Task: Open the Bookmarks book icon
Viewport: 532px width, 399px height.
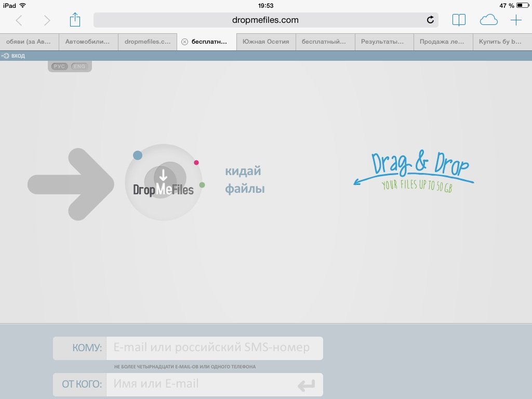Action: (x=459, y=20)
